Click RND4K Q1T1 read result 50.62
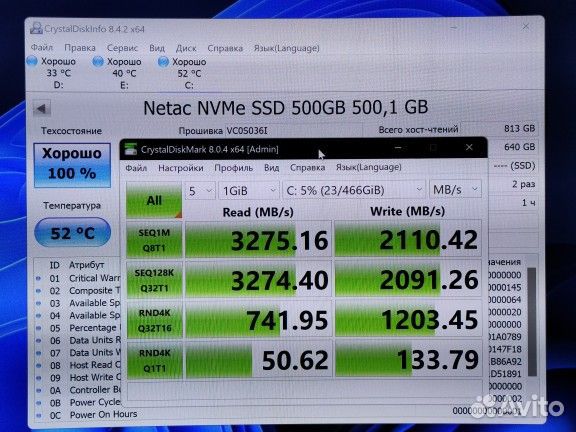 (259, 360)
